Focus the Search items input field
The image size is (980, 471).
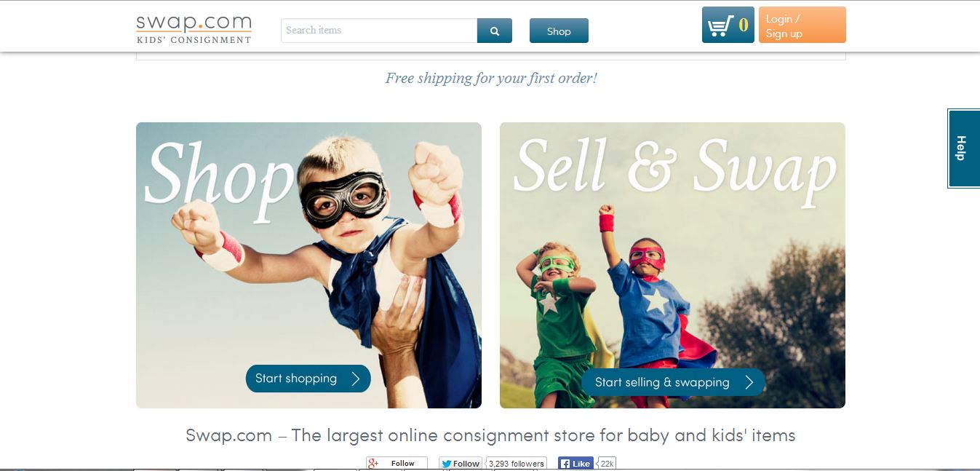pos(379,31)
